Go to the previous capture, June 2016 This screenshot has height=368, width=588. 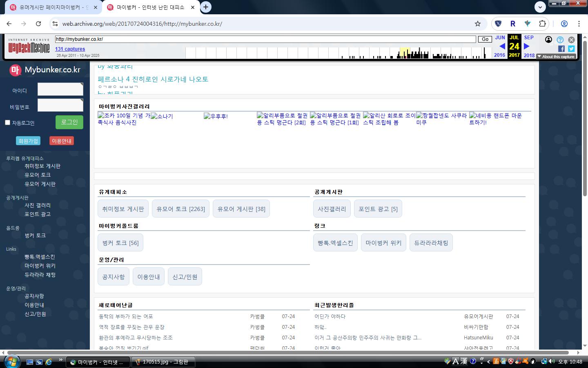tap(502, 46)
